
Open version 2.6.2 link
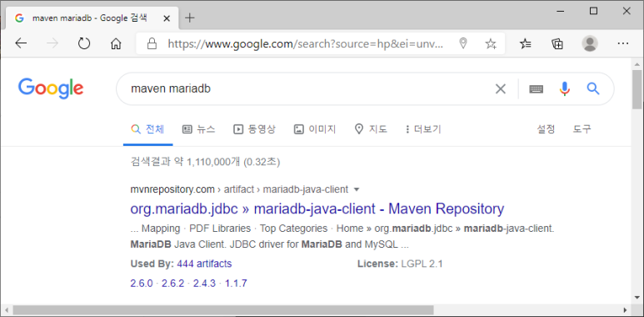[x=173, y=284]
